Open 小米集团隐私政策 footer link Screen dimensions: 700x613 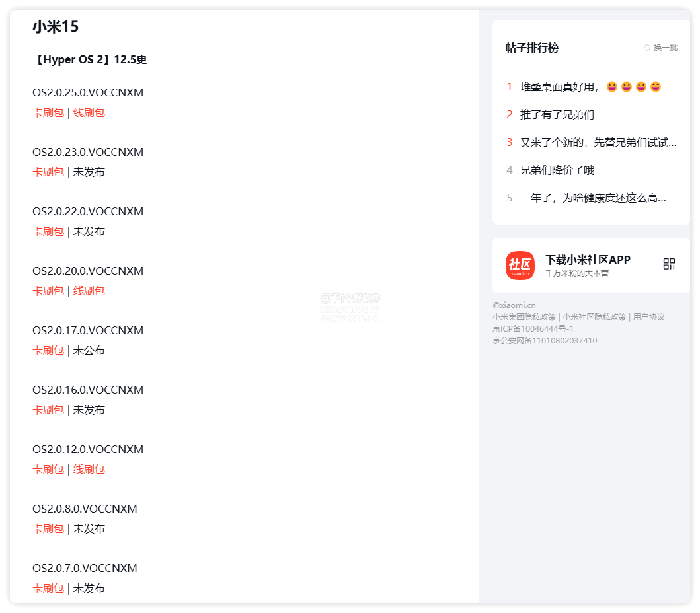(524, 317)
